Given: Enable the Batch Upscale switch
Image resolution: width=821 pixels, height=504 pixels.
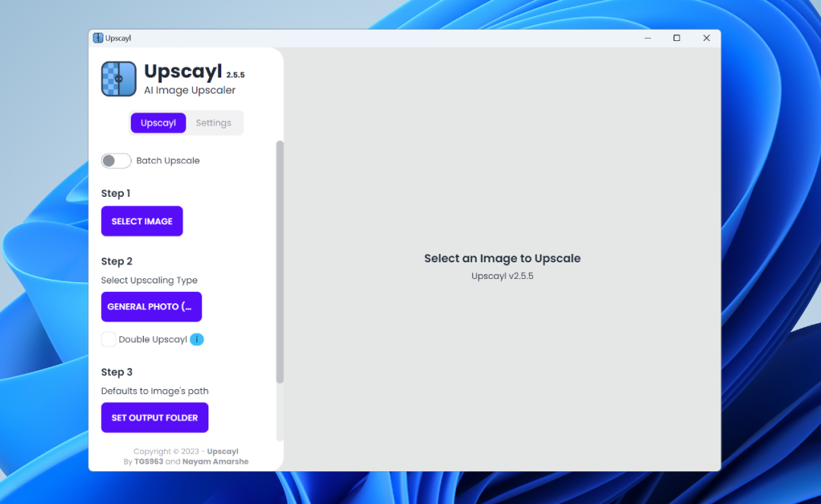Looking at the screenshot, I should point(116,160).
